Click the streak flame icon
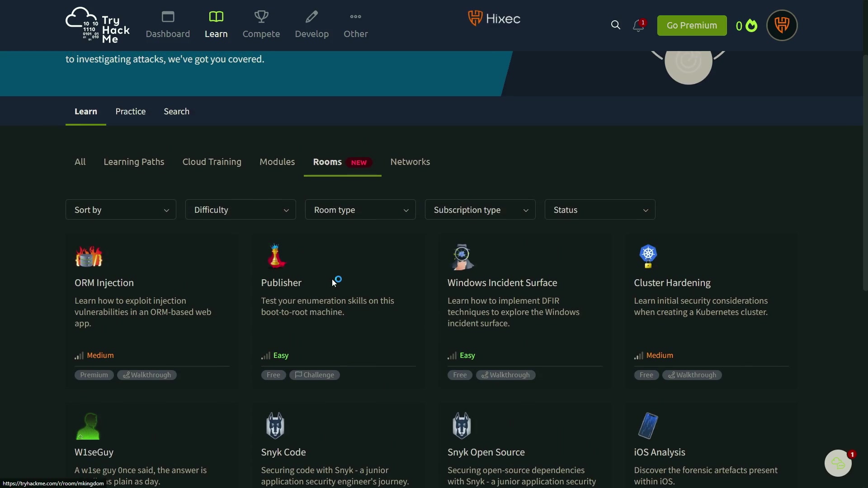Image resolution: width=868 pixels, height=488 pixels. tap(751, 26)
